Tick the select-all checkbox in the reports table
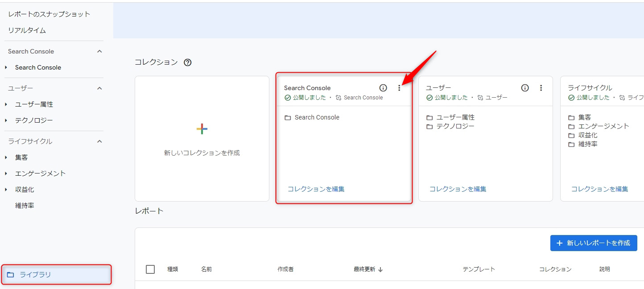 pyautogui.click(x=150, y=269)
